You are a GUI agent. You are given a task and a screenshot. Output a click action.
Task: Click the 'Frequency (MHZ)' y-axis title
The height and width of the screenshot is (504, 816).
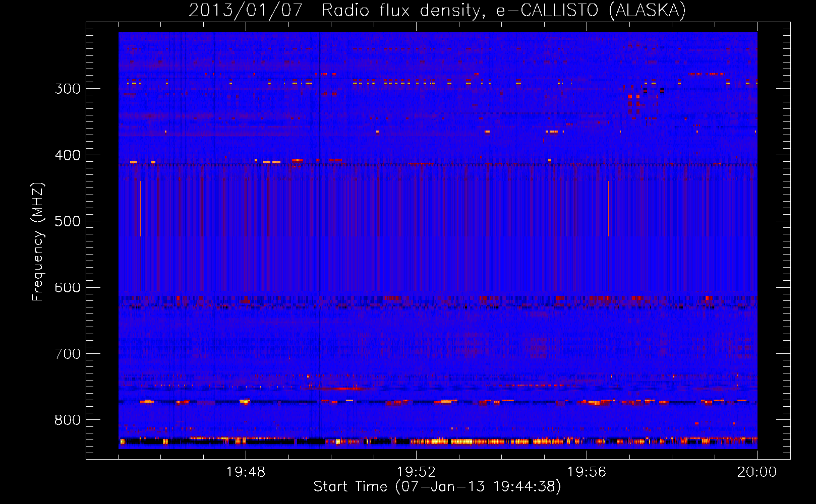pyautogui.click(x=38, y=242)
